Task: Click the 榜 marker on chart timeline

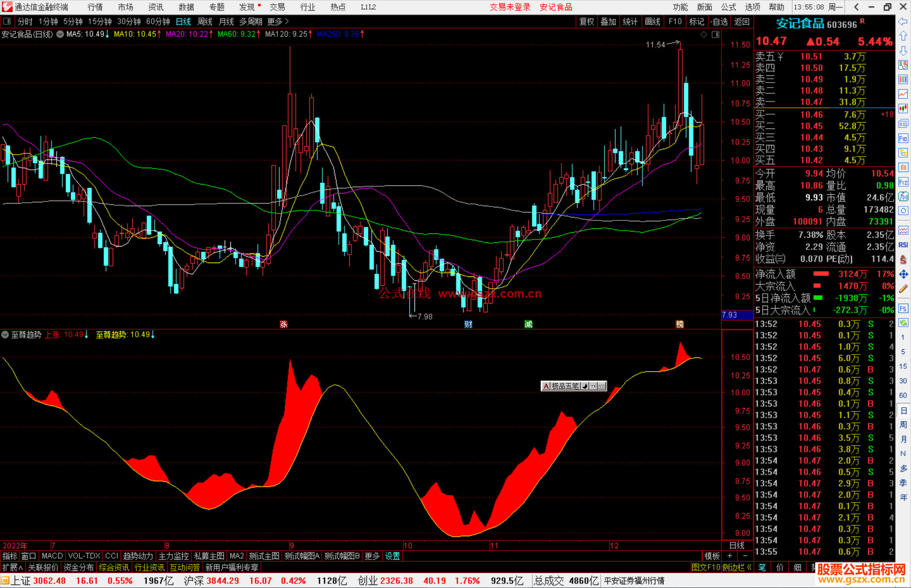Action: tap(679, 324)
